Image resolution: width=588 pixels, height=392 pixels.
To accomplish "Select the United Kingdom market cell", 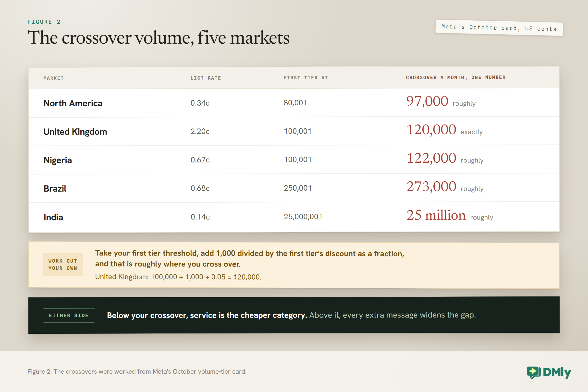I will (x=75, y=132).
